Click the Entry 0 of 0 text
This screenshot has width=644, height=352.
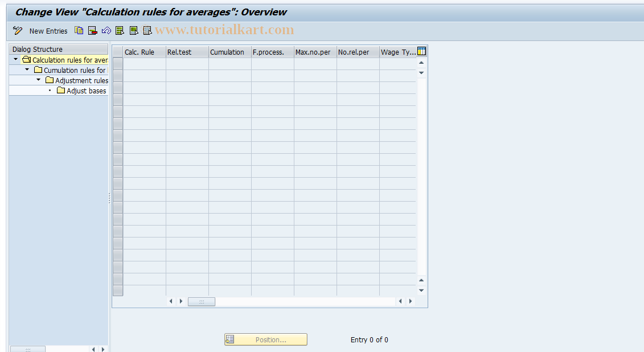tap(369, 339)
